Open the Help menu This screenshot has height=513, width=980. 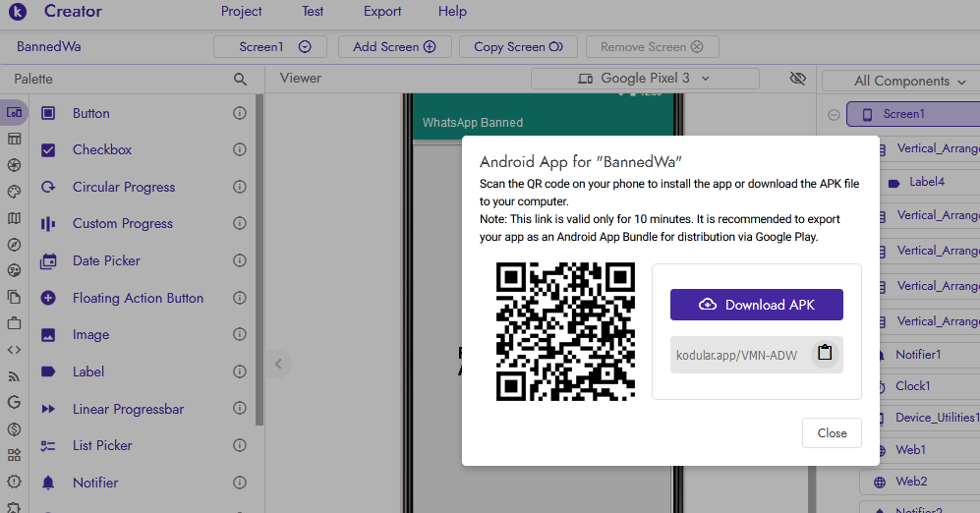coord(452,11)
